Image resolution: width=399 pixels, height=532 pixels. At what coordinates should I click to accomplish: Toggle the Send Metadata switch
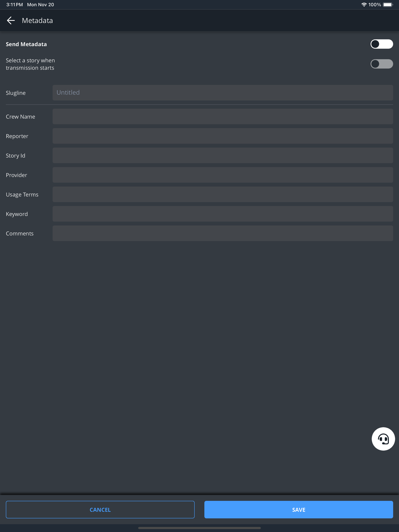tap(382, 44)
